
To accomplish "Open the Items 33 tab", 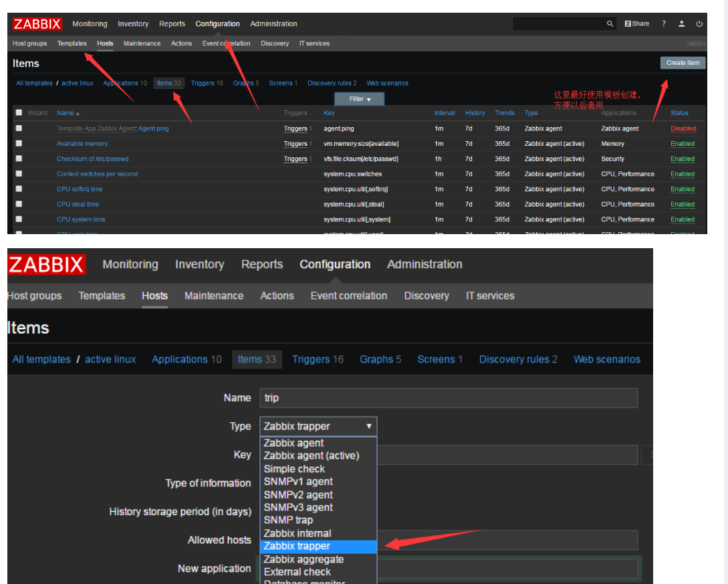I will [168, 83].
